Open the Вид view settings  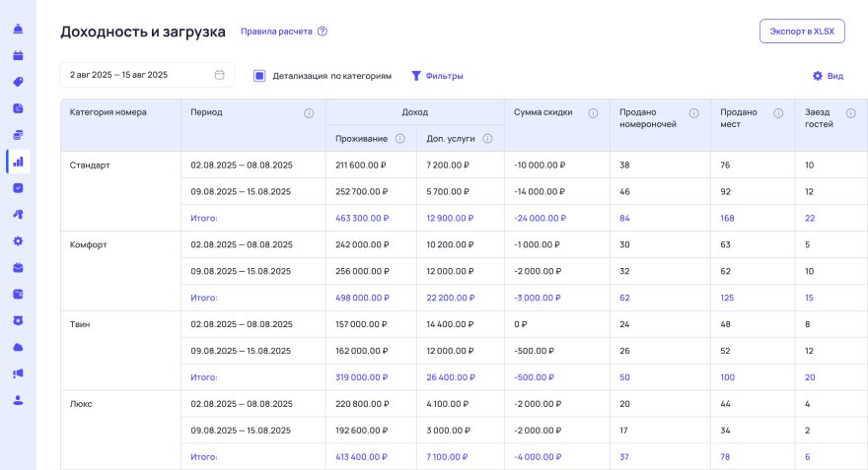point(828,76)
